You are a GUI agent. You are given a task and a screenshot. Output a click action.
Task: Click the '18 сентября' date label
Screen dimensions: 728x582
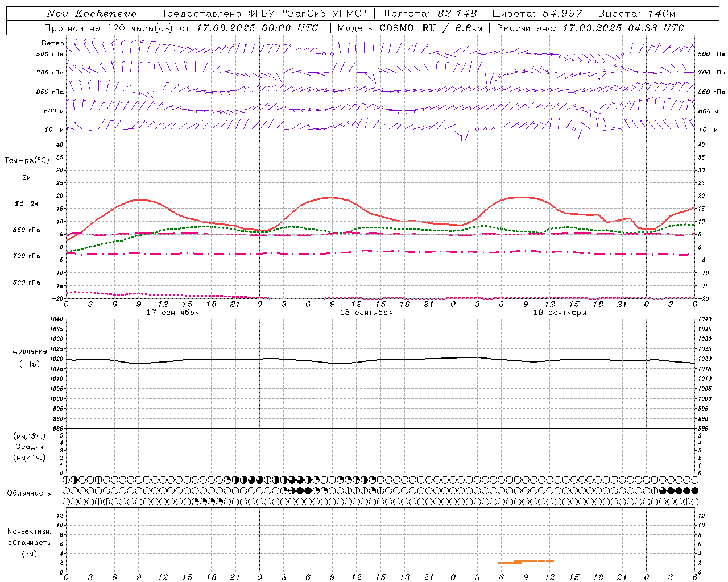point(366,313)
